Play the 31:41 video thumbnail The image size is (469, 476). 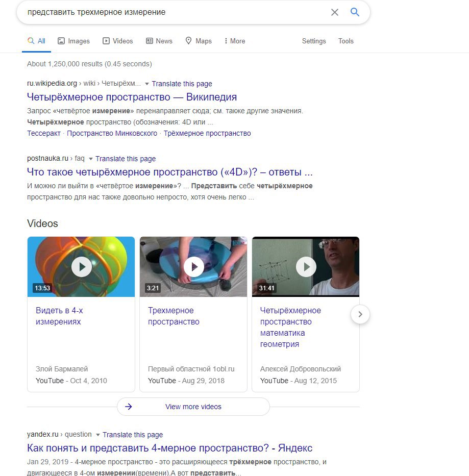306,266
